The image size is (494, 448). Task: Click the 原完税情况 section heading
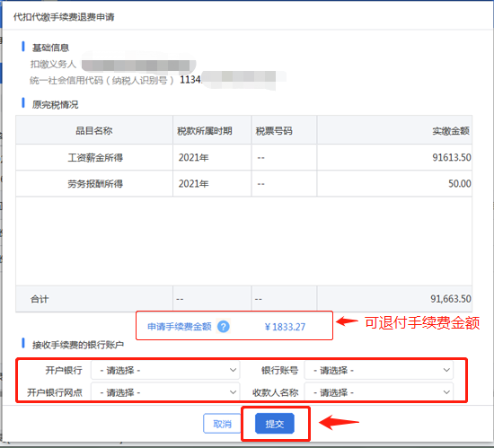click(x=55, y=104)
